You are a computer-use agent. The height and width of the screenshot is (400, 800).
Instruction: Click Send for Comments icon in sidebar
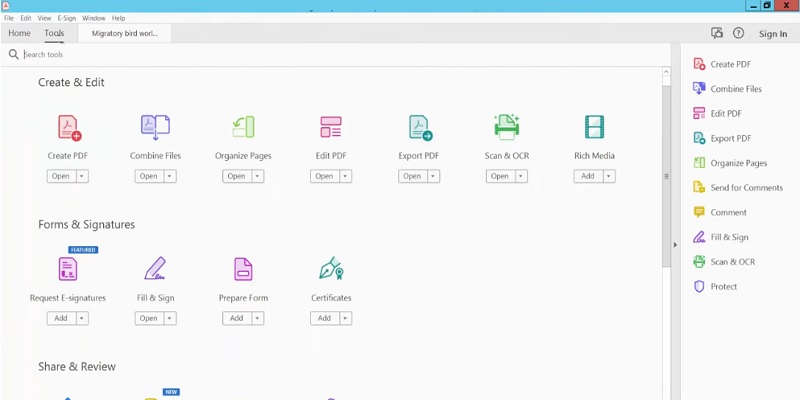699,187
